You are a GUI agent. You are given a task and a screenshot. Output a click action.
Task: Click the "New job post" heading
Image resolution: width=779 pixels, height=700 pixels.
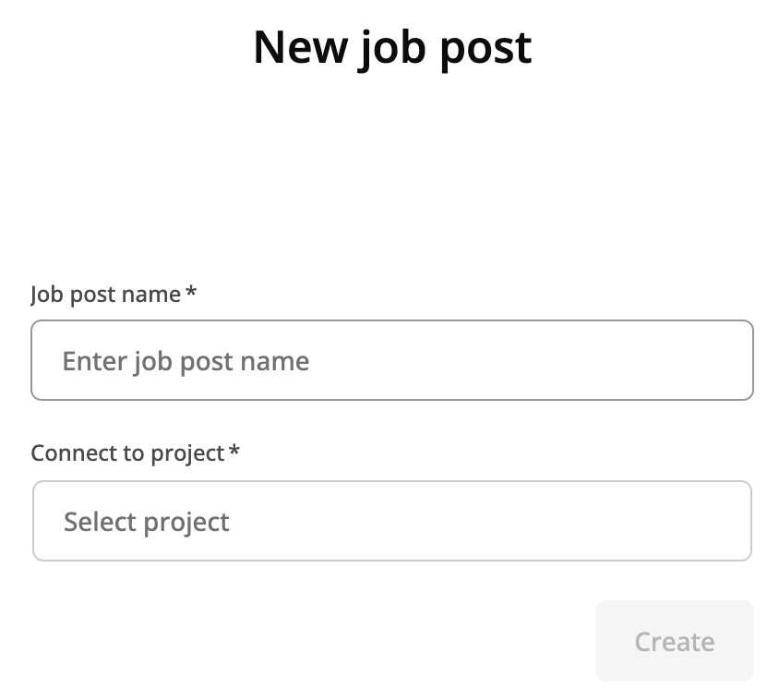tap(392, 46)
